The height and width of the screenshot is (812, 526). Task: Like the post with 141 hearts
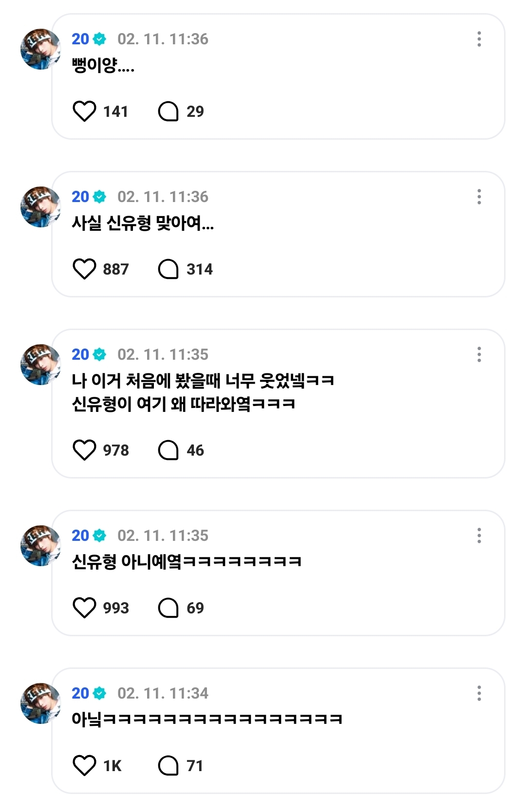click(84, 111)
